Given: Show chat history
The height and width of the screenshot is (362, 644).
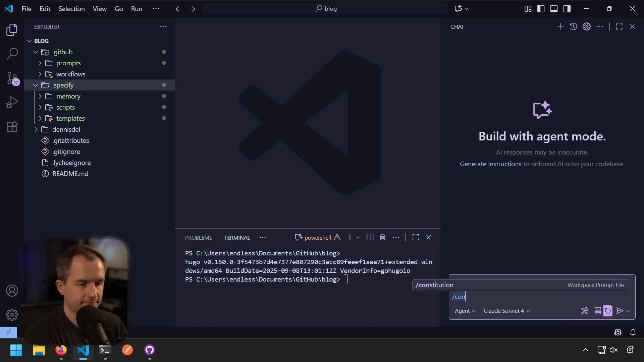Looking at the screenshot, I should click(573, 26).
